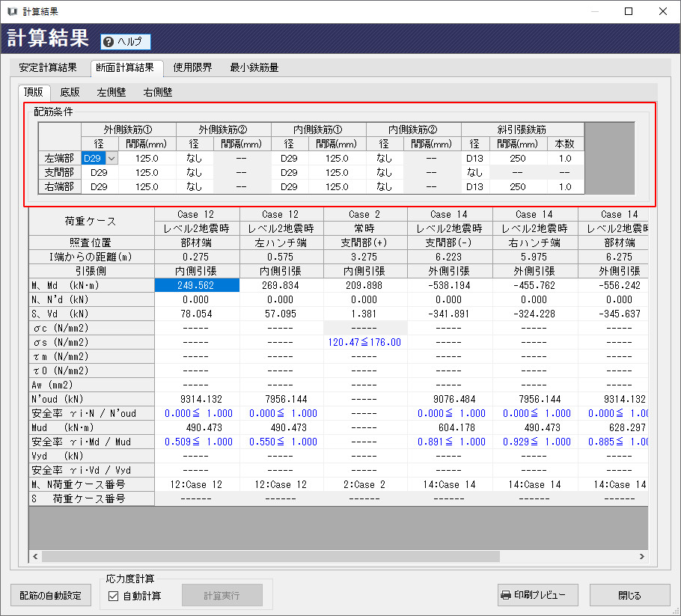Screen dimensions: 681x616
Task: Switch to the 安定計算結果 tab
Action: click(48, 68)
